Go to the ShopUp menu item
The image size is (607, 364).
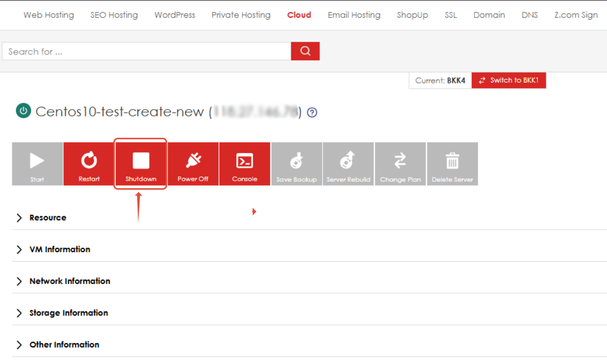coord(412,15)
